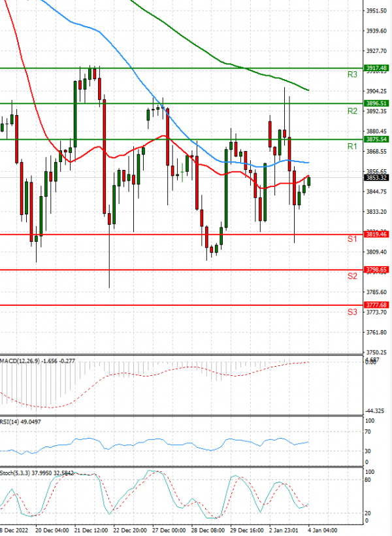Click the current price tag 3853.32

[376, 177]
